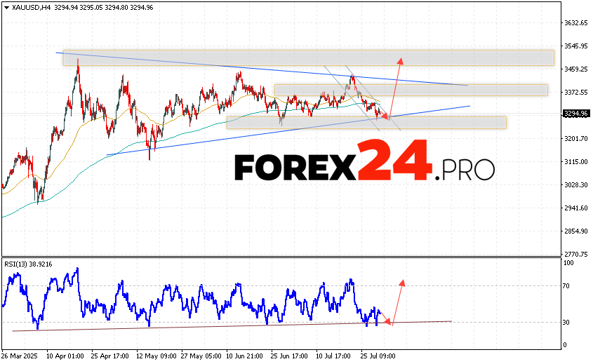Screen dimensions: 593x364
Task: Click the 2770.75 price axis label
Action: click(x=575, y=254)
